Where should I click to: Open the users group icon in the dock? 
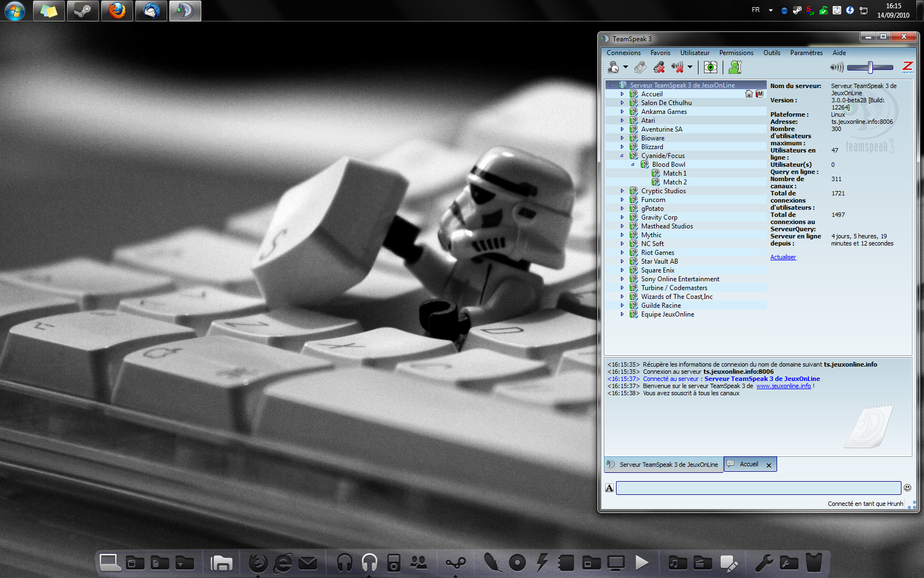(x=419, y=563)
